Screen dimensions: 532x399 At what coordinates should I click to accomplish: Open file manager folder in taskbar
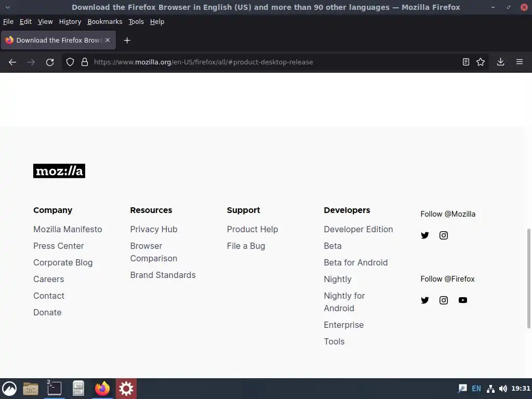coord(31,389)
